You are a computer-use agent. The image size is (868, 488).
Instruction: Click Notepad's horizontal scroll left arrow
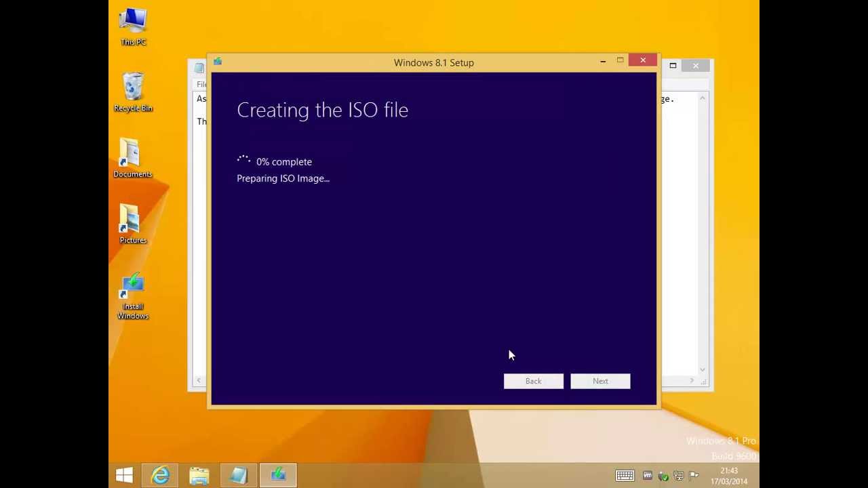[x=199, y=381]
